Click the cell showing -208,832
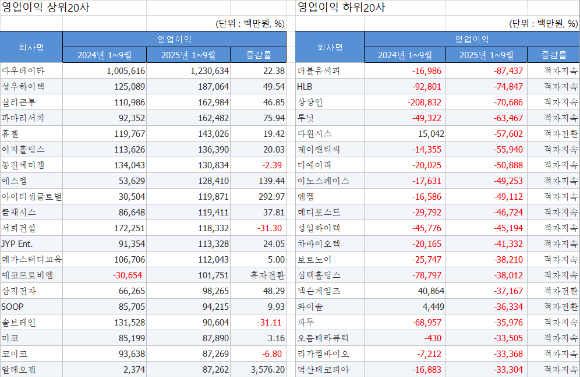This screenshot has width=580, height=377. pos(405,102)
